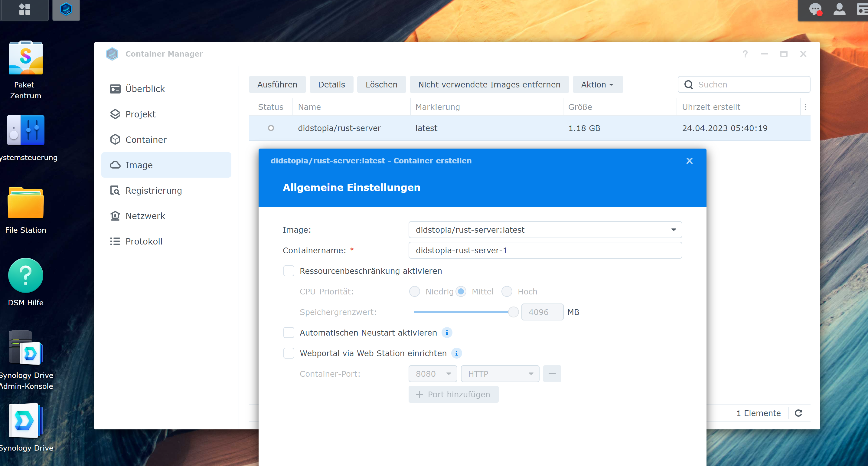Click the 'latest' tag cell
This screenshot has height=466, width=868.
(x=426, y=128)
